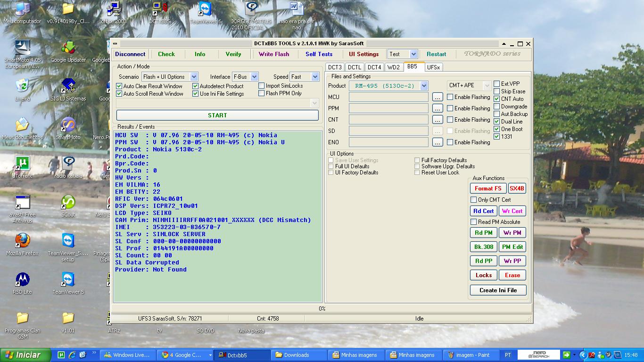The image size is (644, 362).
Task: Expand the Google Chrome taskbar group
Action: [210, 355]
